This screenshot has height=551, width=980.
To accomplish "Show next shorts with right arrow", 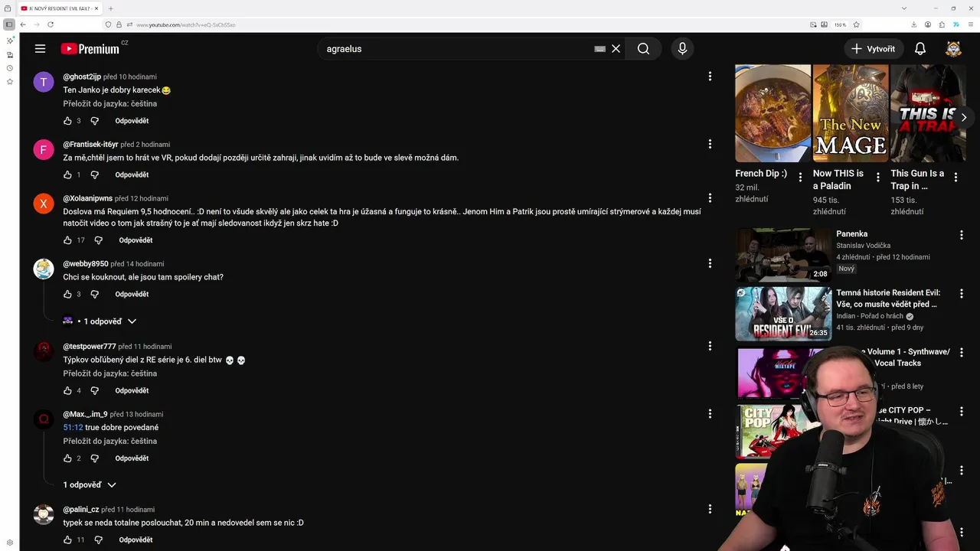I will click(x=963, y=117).
